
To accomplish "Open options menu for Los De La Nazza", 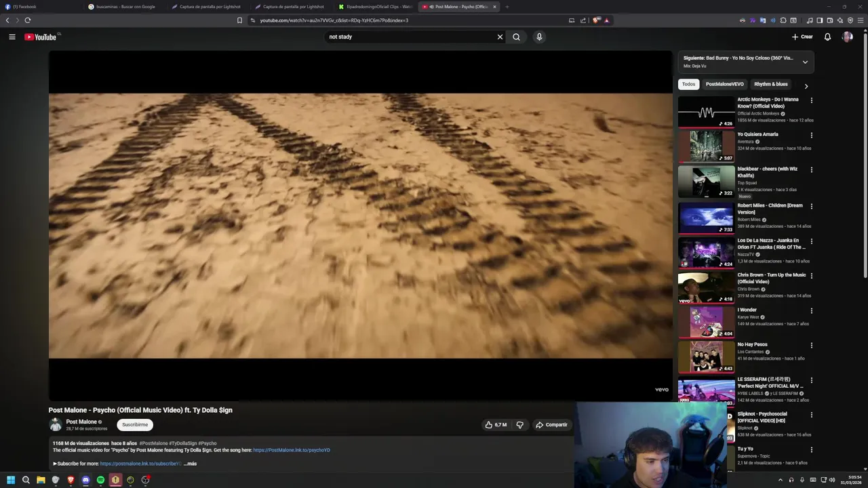I will (811, 241).
